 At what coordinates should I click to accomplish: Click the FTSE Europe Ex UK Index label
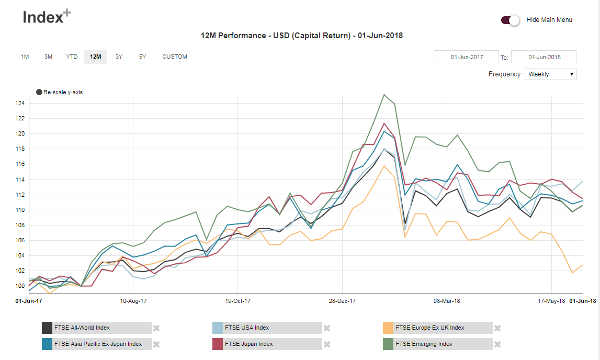click(430, 328)
